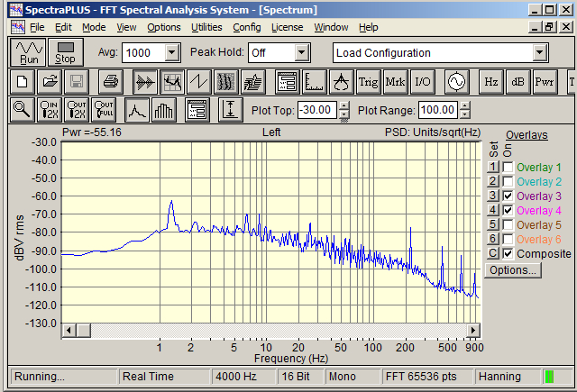
Task: Click the 4000 Hz sampling rate status entry
Action: pyautogui.click(x=243, y=377)
